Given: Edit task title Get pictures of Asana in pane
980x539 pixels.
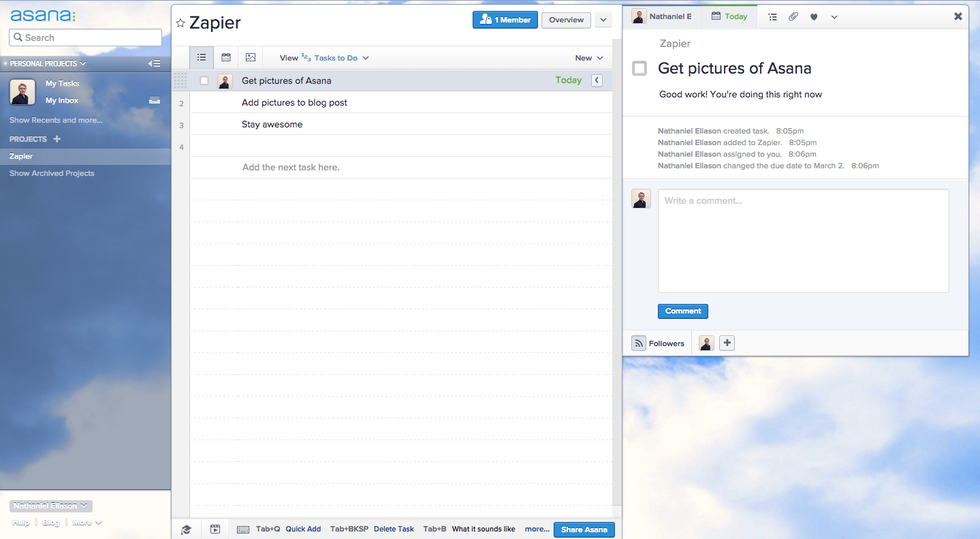Looking at the screenshot, I should tap(735, 68).
